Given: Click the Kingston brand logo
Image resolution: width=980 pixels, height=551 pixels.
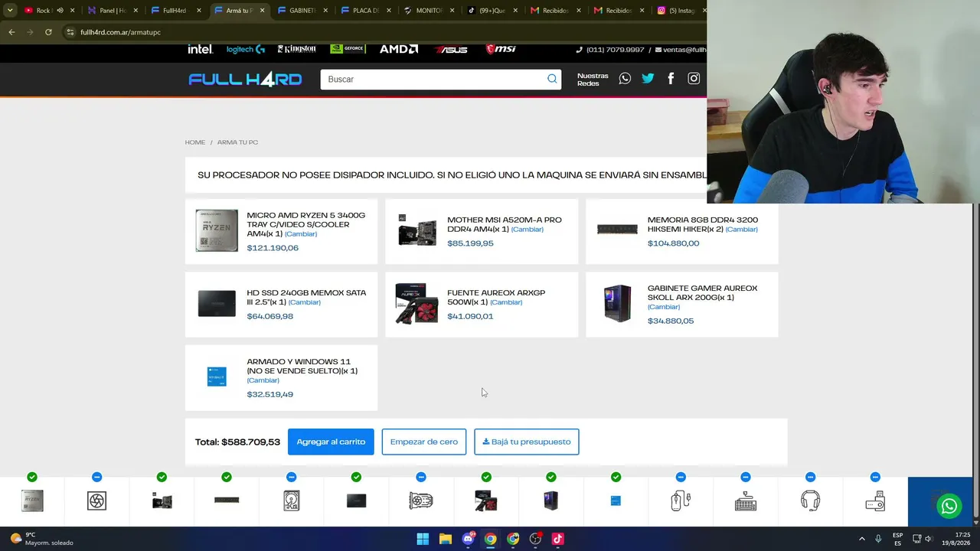Looking at the screenshot, I should 296,49.
